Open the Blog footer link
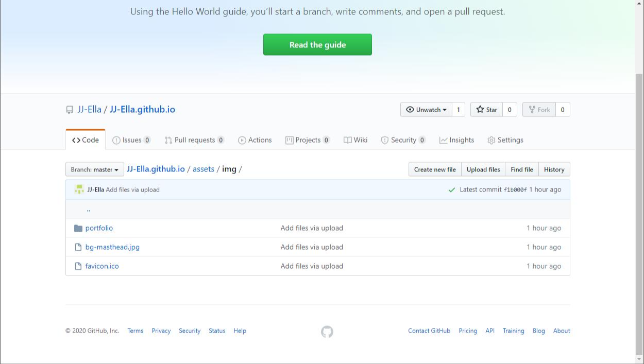 (539, 331)
